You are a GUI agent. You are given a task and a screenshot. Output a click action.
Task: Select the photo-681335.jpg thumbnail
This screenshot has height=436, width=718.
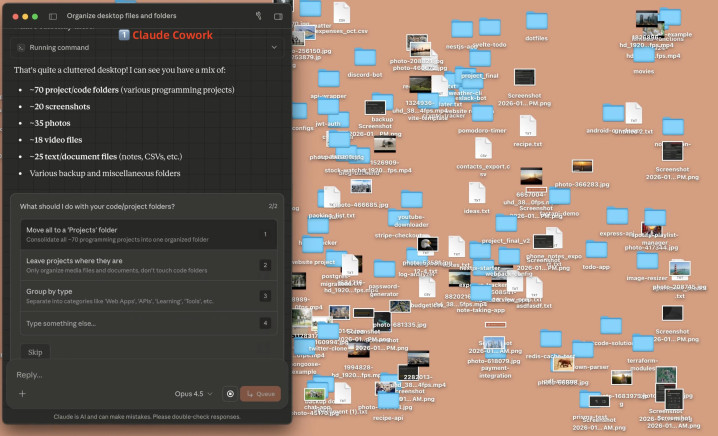coord(400,307)
